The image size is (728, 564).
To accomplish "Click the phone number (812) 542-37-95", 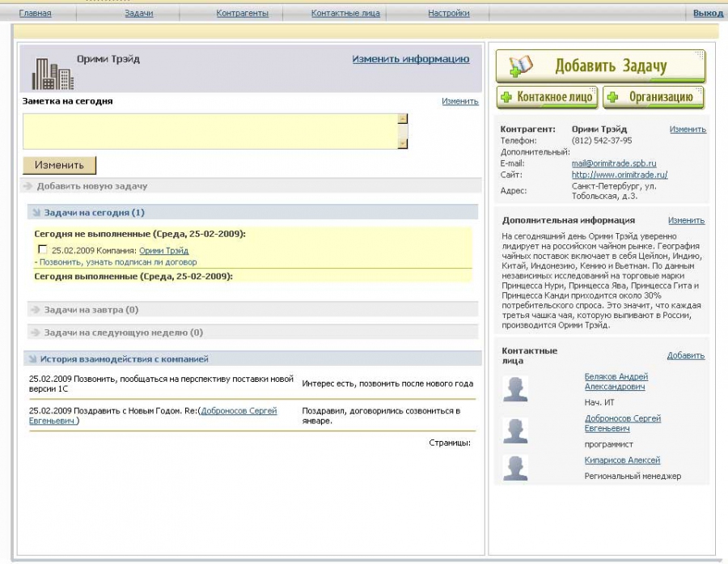I will tap(602, 141).
